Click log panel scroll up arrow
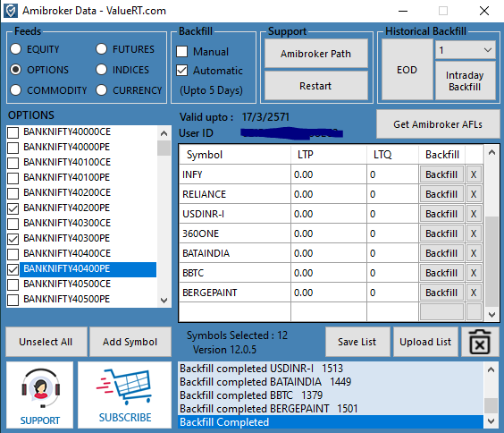The width and height of the screenshot is (504, 433). tap(491, 369)
